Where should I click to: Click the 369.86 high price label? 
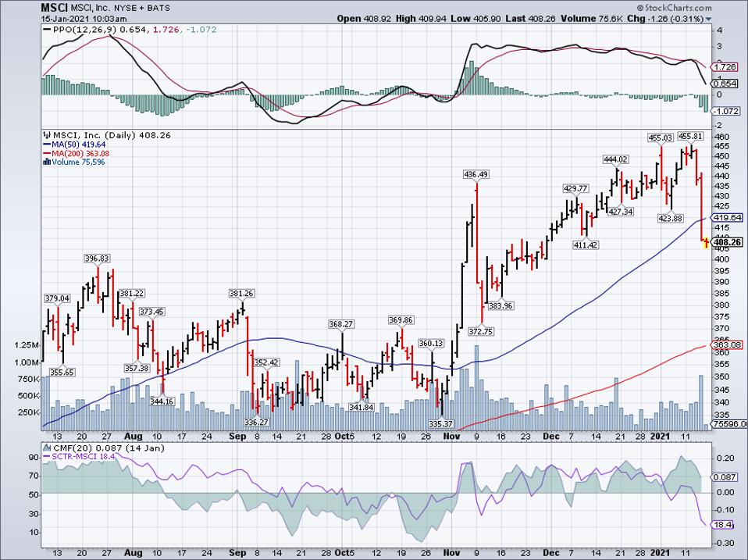(x=401, y=320)
